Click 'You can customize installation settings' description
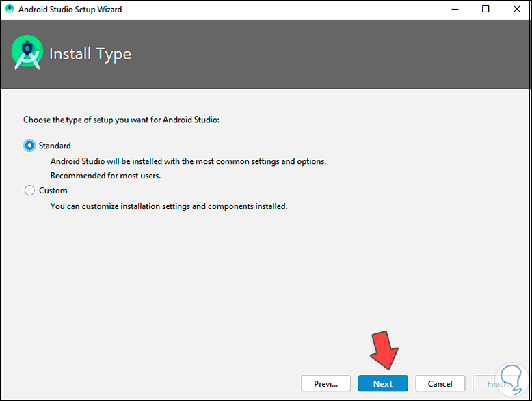Viewport: 532px width, 401px height. point(169,206)
